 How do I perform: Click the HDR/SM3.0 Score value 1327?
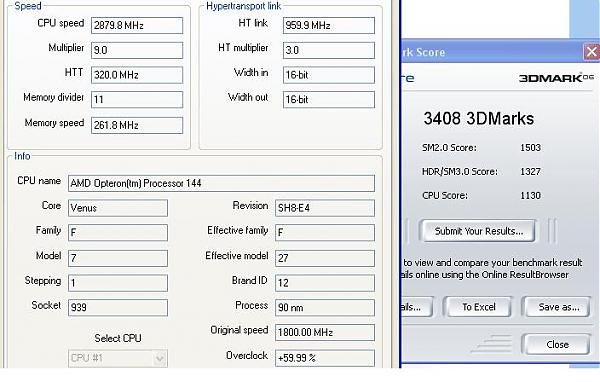click(530, 171)
